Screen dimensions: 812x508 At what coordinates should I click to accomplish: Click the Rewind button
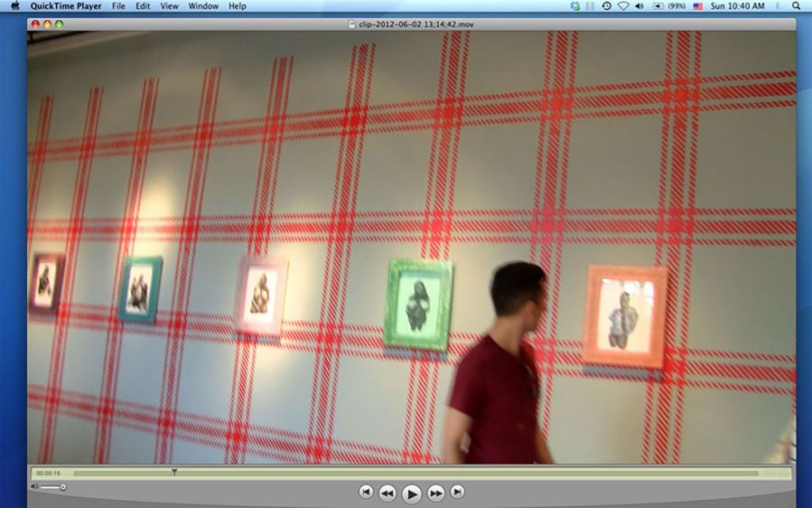pyautogui.click(x=387, y=493)
